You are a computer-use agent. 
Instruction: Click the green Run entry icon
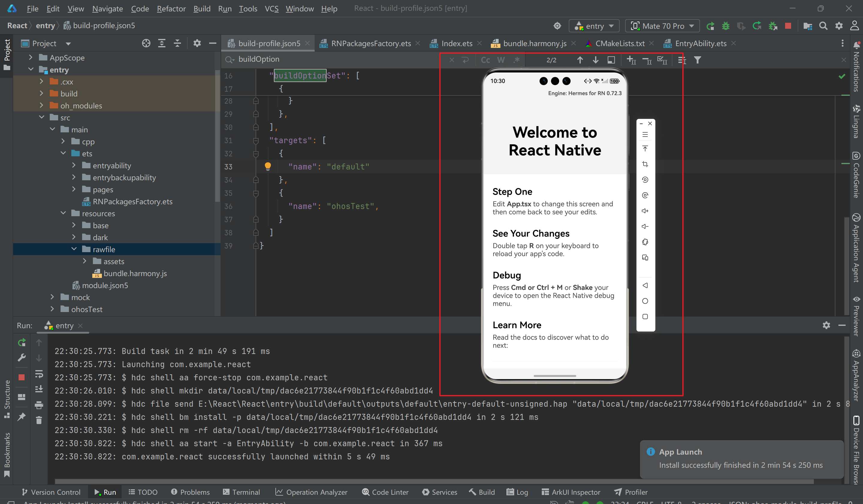pyautogui.click(x=710, y=26)
